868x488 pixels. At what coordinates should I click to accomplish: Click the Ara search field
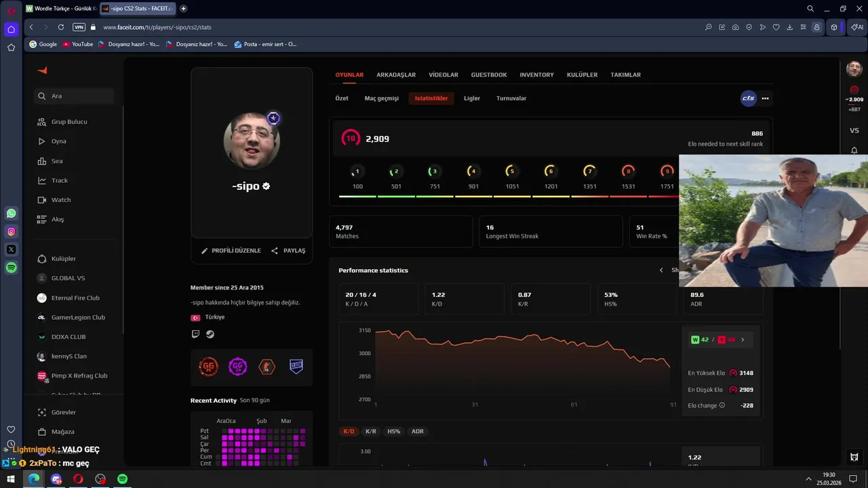[74, 96]
